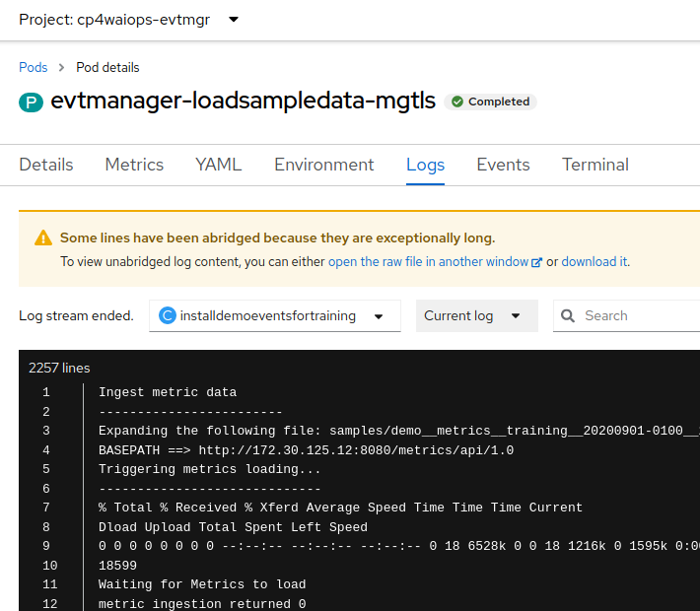Click the yellow warning triangle icon
Image resolution: width=700 pixels, height=611 pixels.
(x=43, y=238)
